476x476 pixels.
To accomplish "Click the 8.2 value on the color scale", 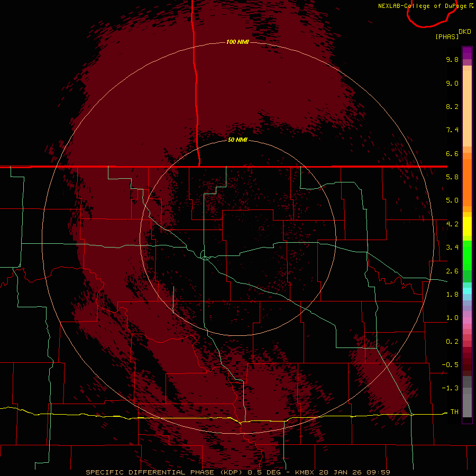I will (x=452, y=106).
